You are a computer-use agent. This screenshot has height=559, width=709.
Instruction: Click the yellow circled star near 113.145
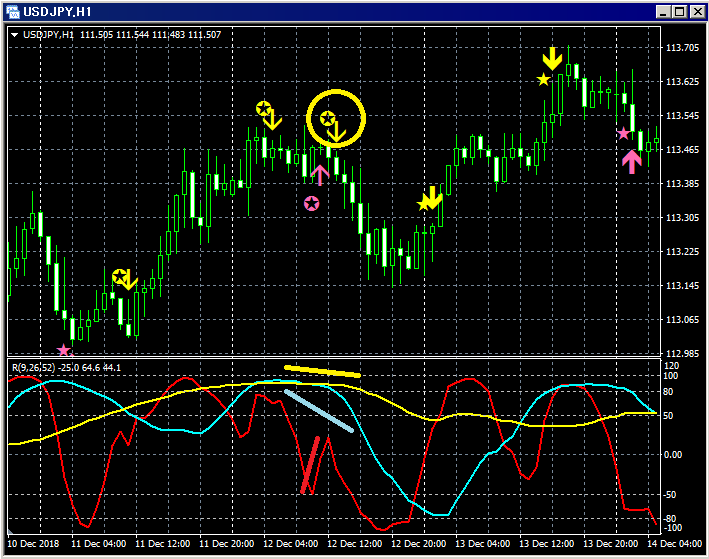pos(120,276)
